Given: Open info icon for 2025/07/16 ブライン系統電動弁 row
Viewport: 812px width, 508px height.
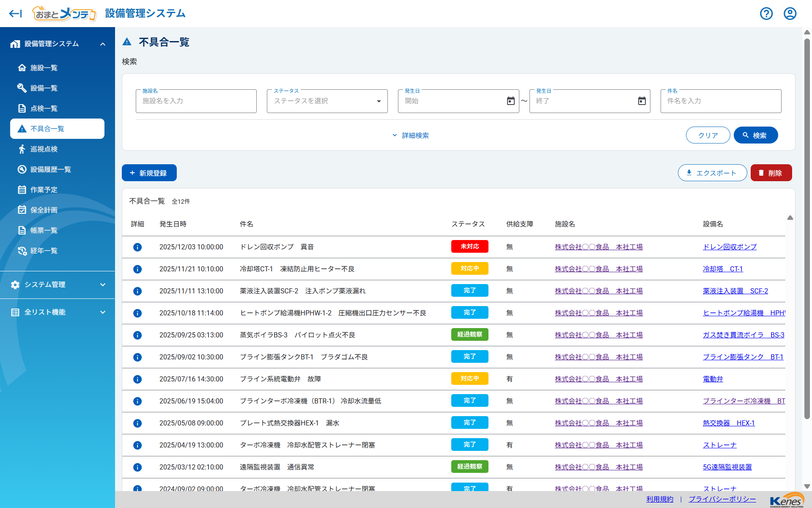Looking at the screenshot, I should pos(137,379).
